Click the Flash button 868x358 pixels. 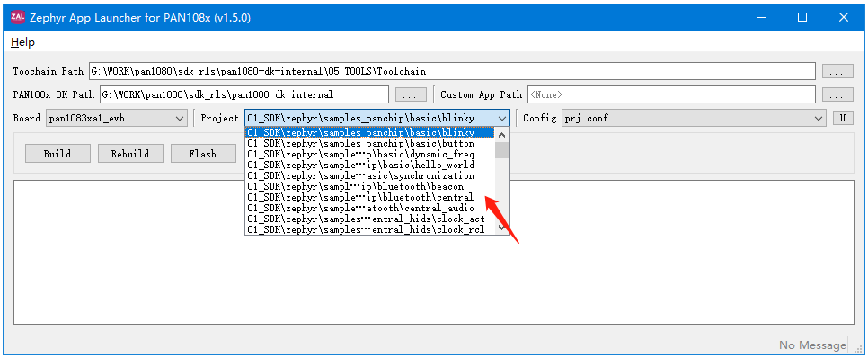click(x=202, y=154)
